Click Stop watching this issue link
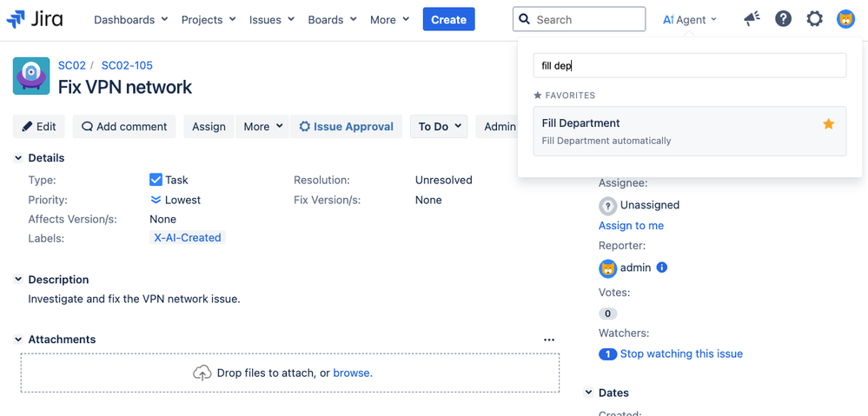The width and height of the screenshot is (868, 416). (681, 354)
